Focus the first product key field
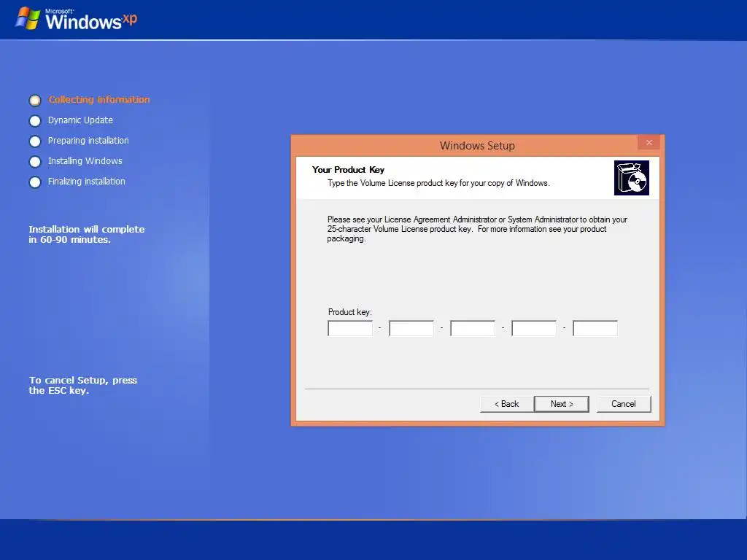Screen dimensions: 747x560 click(350, 328)
